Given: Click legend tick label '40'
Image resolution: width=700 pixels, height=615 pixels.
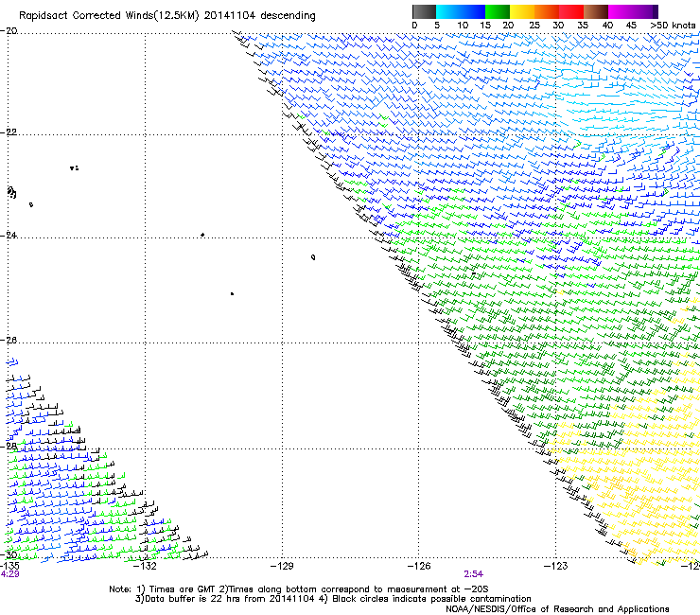Looking at the screenshot, I should (x=607, y=26).
